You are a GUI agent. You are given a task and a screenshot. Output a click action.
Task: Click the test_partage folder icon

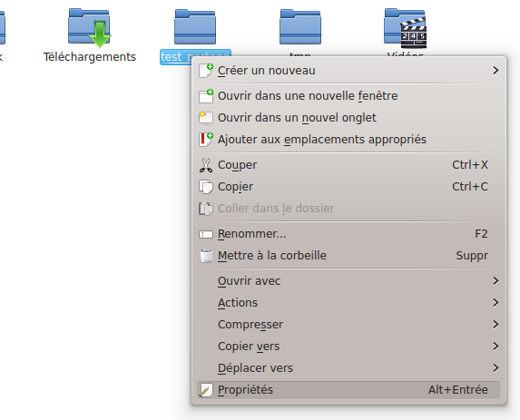195,27
